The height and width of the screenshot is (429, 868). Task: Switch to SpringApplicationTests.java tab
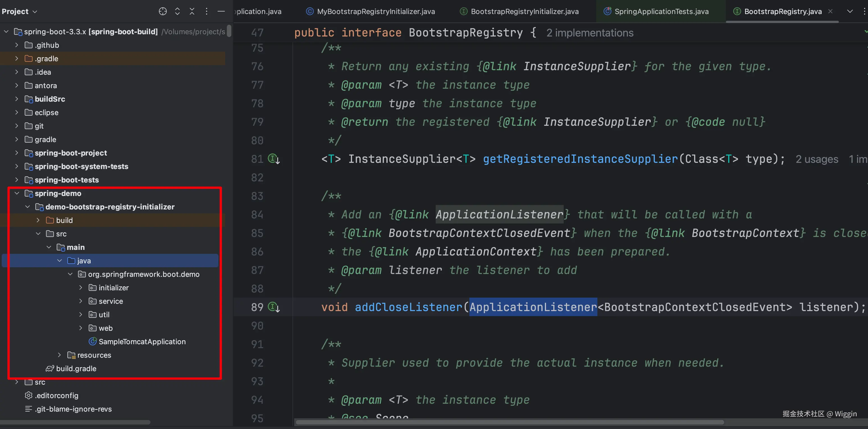click(661, 12)
